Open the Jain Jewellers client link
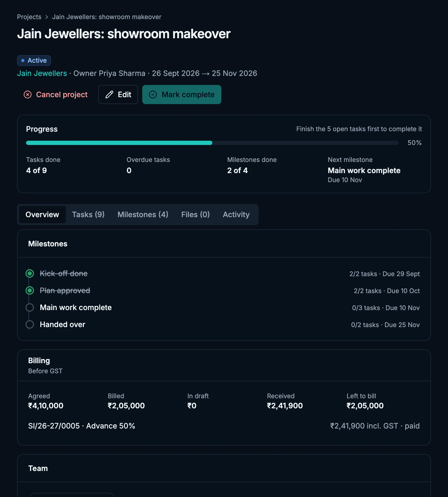Viewport: 448px width, 497px height. pos(42,73)
